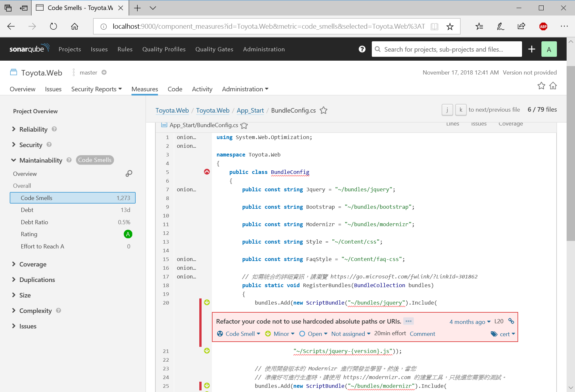Screen dimensions: 575x392
Task: Click Security help question icon
Action: click(x=49, y=145)
